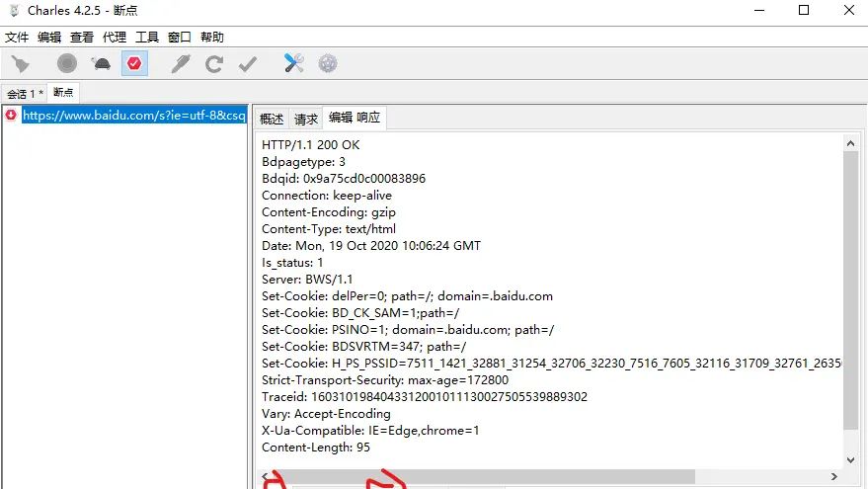This screenshot has width=868, height=489.
Task: Open the 工具 menu
Action: click(x=147, y=38)
